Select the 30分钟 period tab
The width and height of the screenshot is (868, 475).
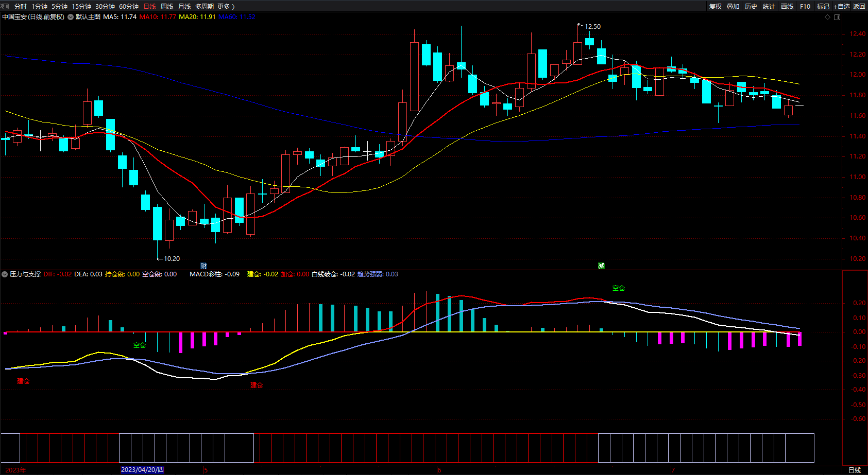tap(105, 7)
